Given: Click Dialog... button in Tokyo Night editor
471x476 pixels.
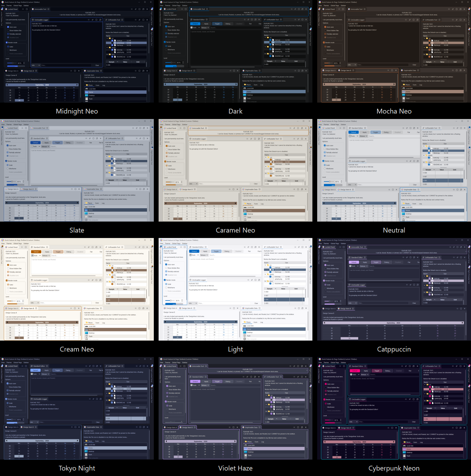Looking at the screenshot, I should pyautogui.click(x=68, y=370).
